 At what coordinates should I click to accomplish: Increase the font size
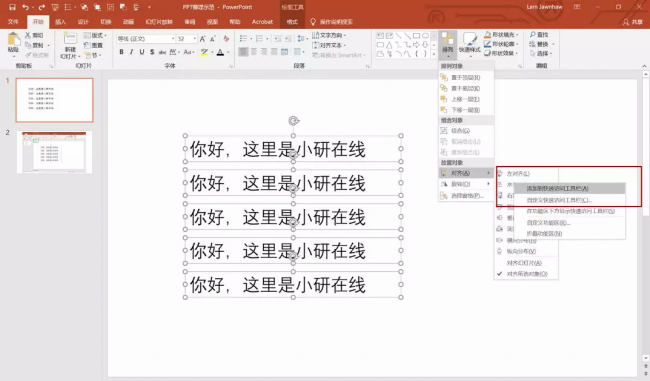(203, 39)
